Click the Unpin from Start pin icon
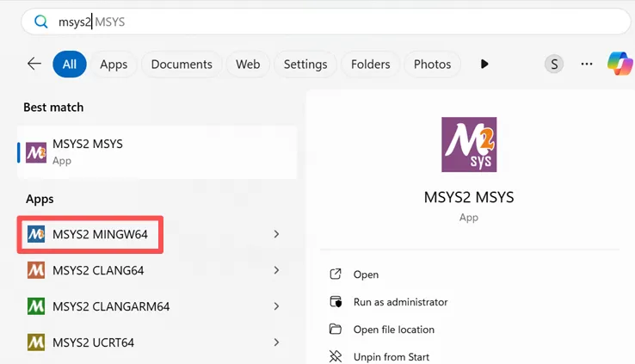635x364 pixels. click(x=336, y=356)
